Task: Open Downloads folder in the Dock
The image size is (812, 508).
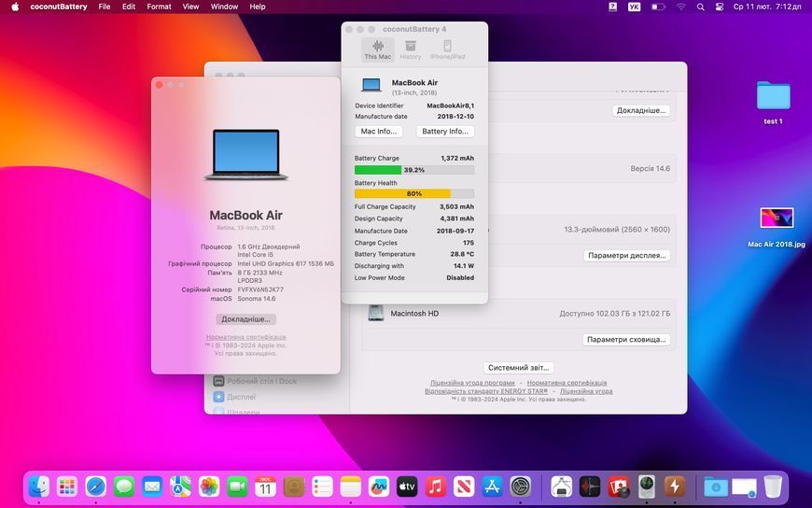Action: tap(716, 487)
